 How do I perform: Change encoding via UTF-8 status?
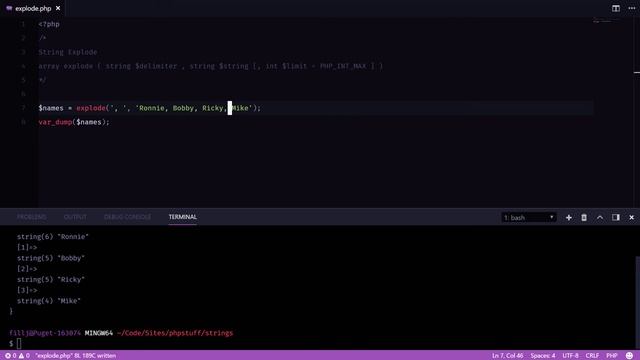[x=570, y=356]
